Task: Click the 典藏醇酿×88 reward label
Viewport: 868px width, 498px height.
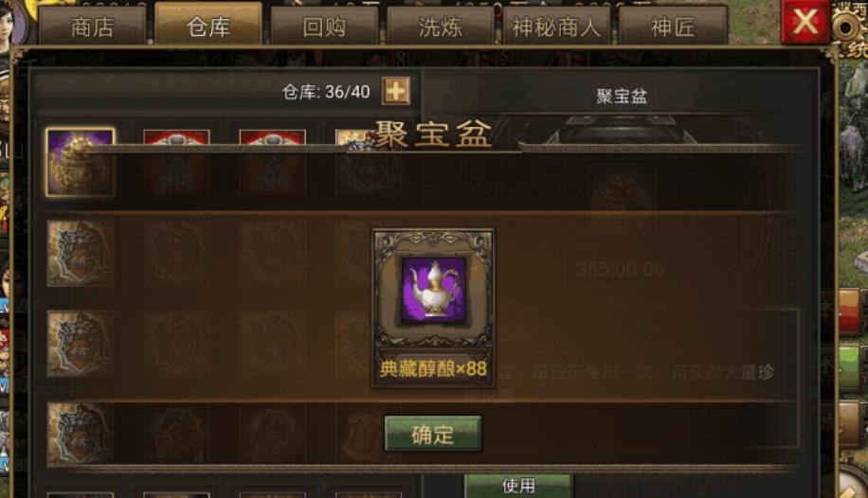Action: tap(433, 368)
